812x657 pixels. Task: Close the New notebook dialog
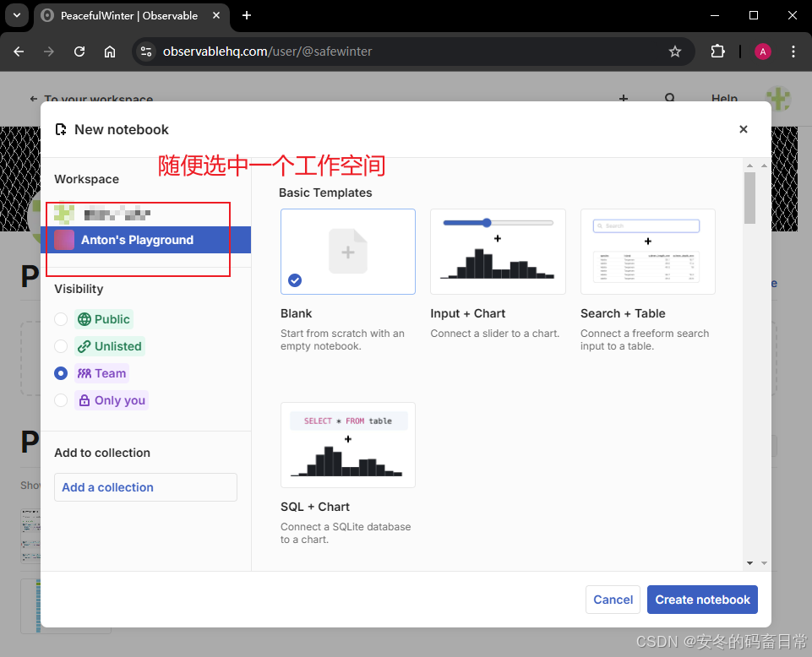[x=743, y=129]
